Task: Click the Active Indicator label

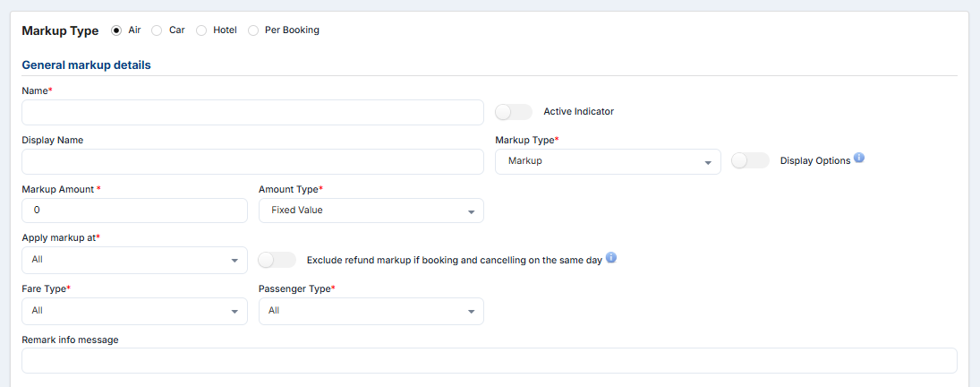Action: [x=578, y=112]
